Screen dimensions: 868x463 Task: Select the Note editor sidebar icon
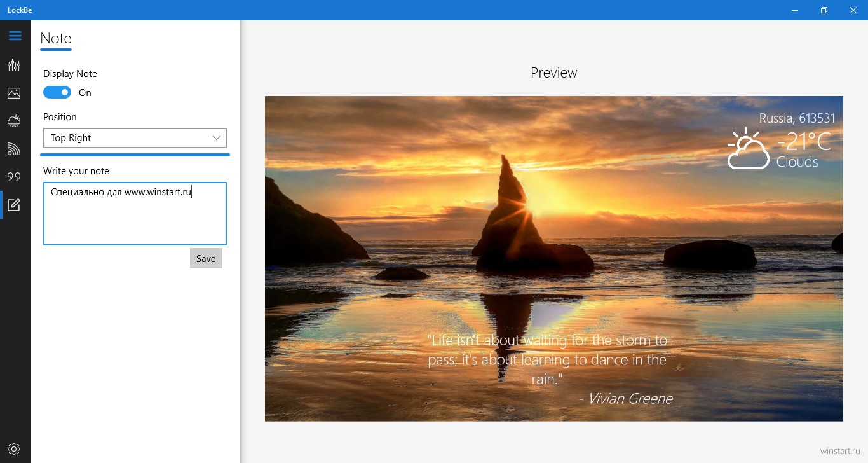point(14,205)
